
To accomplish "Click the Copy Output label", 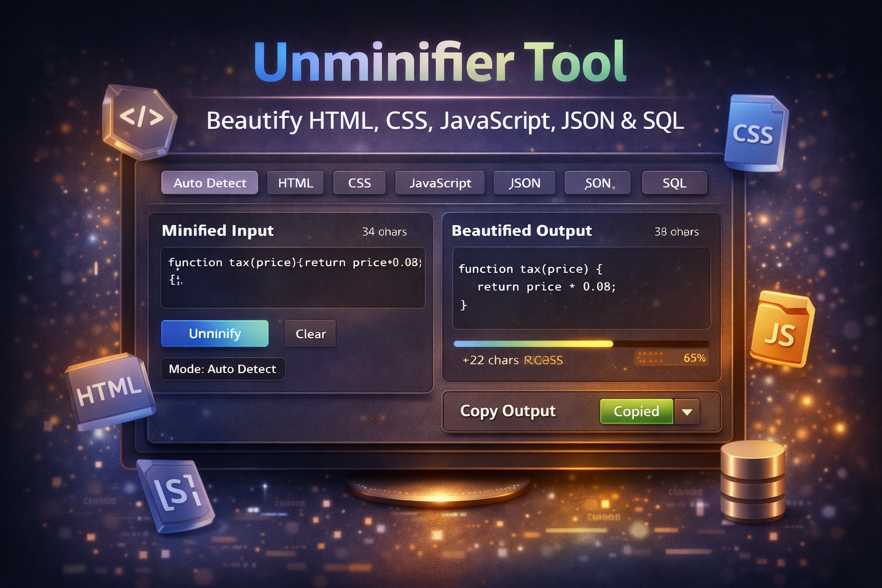I will pyautogui.click(x=507, y=411).
